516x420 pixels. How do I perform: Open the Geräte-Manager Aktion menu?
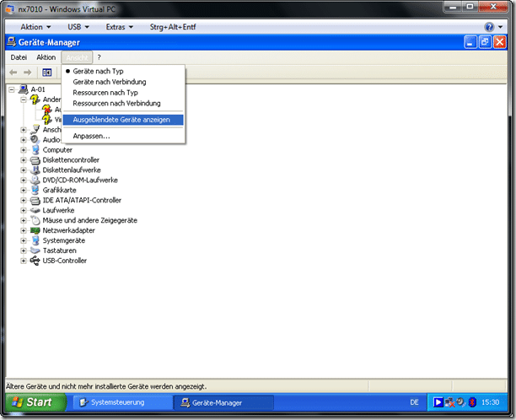coord(46,57)
